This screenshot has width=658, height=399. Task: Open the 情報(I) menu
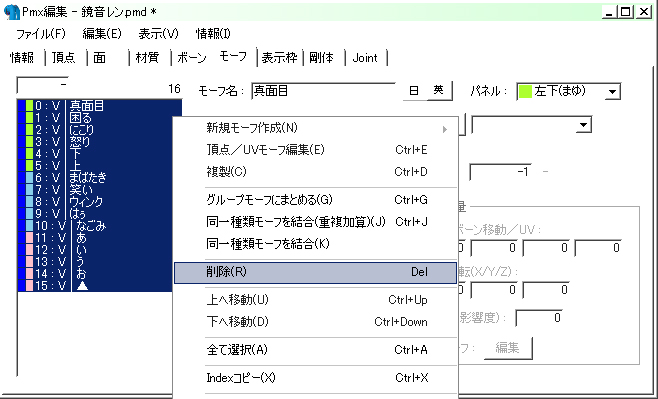pos(213,34)
